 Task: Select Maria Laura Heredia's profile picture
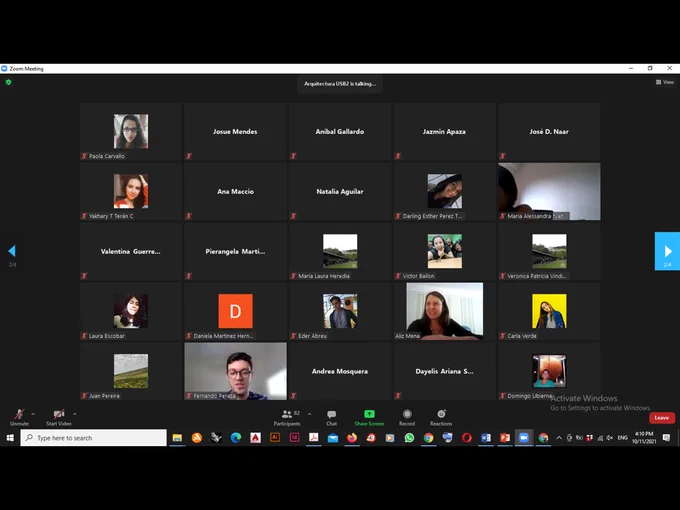[340, 251]
